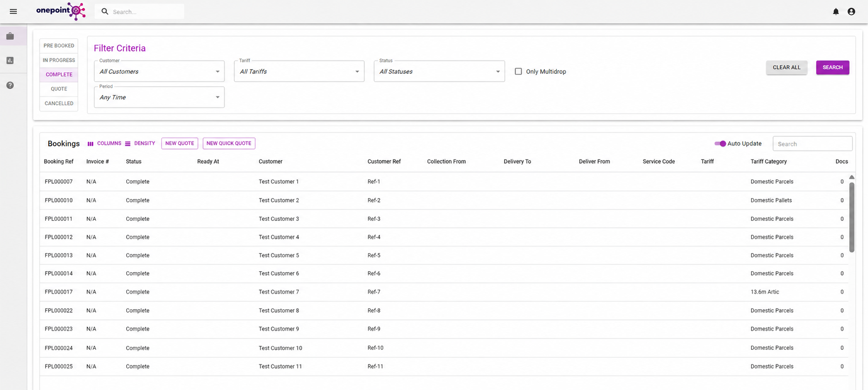Click the Clear All button
The image size is (868, 390).
tap(786, 68)
